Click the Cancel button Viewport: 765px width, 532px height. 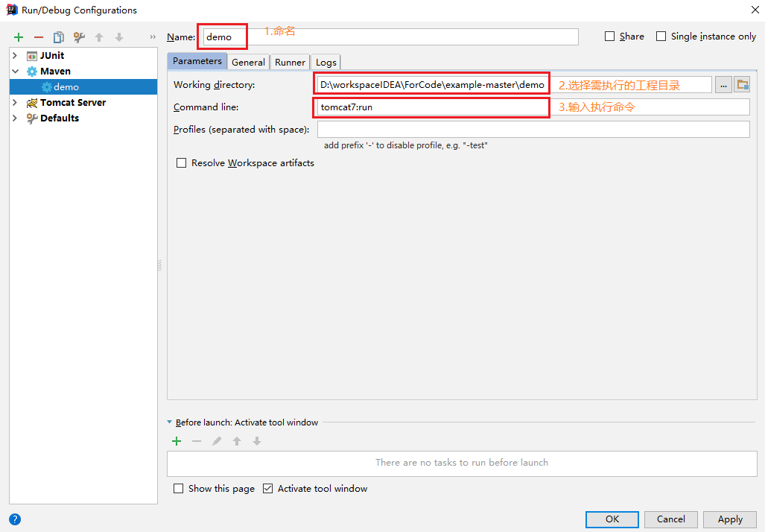click(x=671, y=519)
